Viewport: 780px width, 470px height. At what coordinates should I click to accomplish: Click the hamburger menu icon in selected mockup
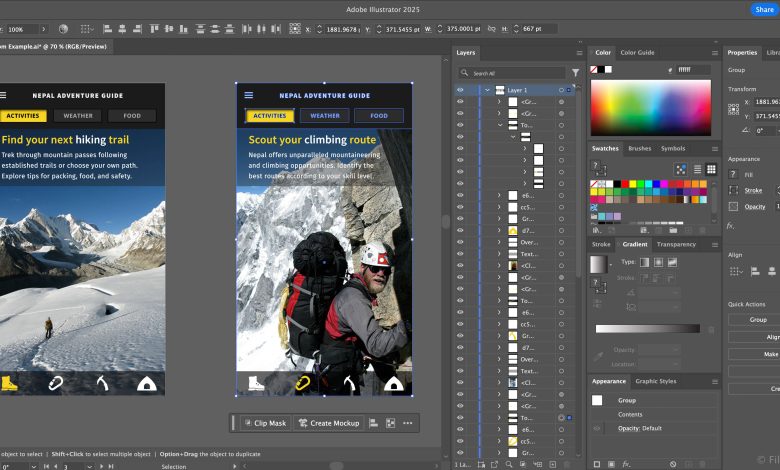[249, 96]
